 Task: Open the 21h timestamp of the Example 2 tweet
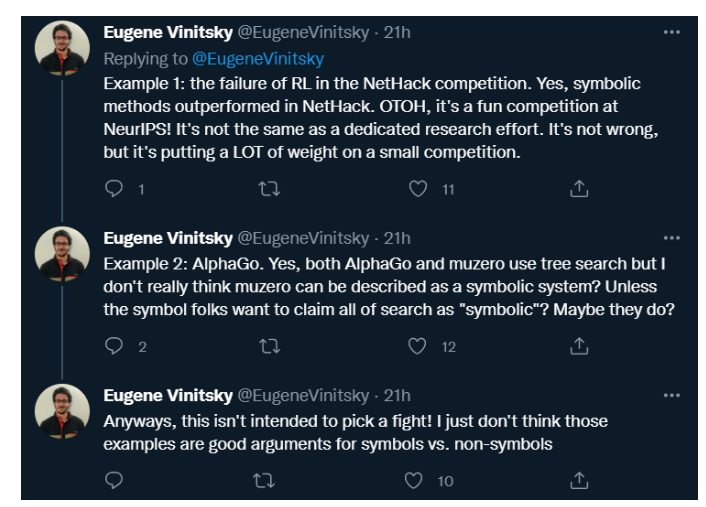(x=397, y=238)
